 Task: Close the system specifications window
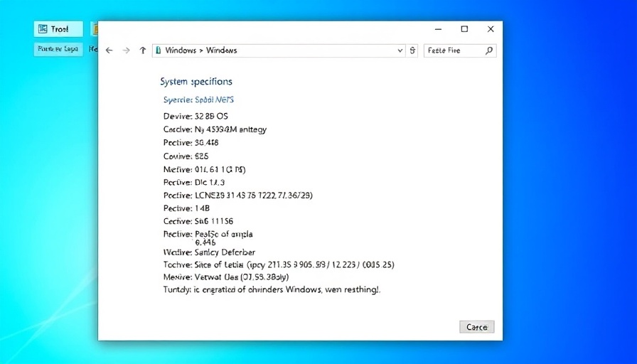point(491,29)
